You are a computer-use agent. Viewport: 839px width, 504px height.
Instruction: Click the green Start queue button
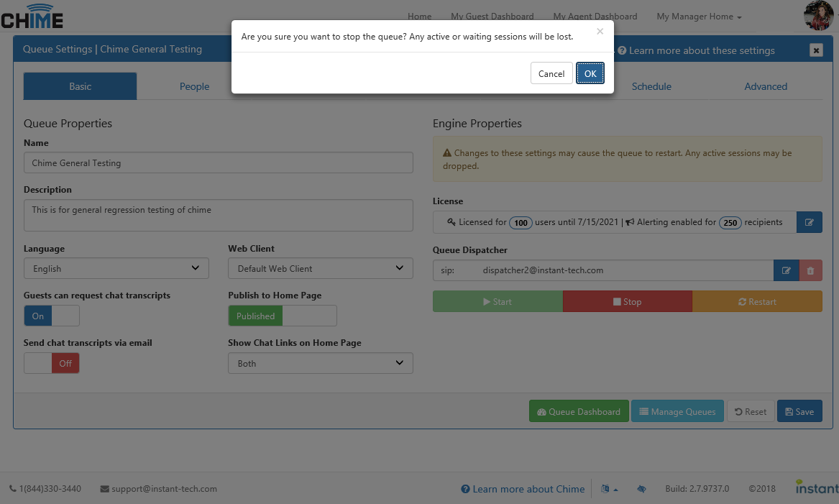click(x=498, y=301)
